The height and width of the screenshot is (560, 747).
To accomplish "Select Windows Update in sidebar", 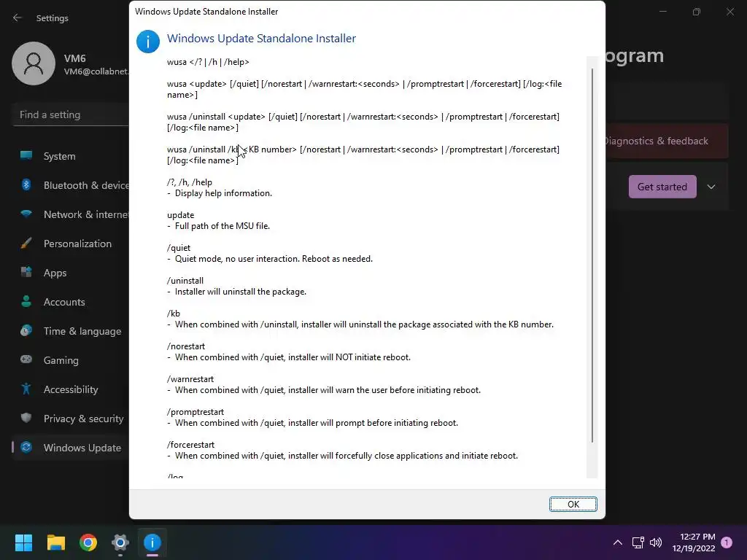I will click(71, 448).
